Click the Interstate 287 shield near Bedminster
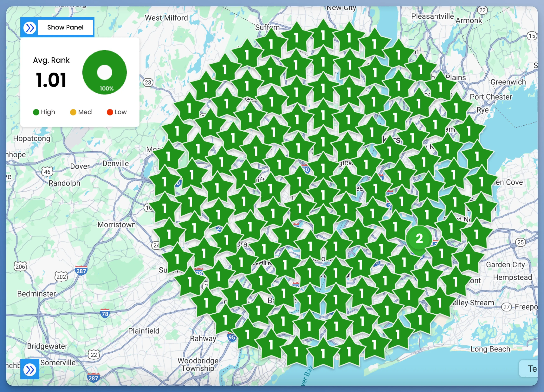Viewport: 544px width, 392px height. pos(81,271)
